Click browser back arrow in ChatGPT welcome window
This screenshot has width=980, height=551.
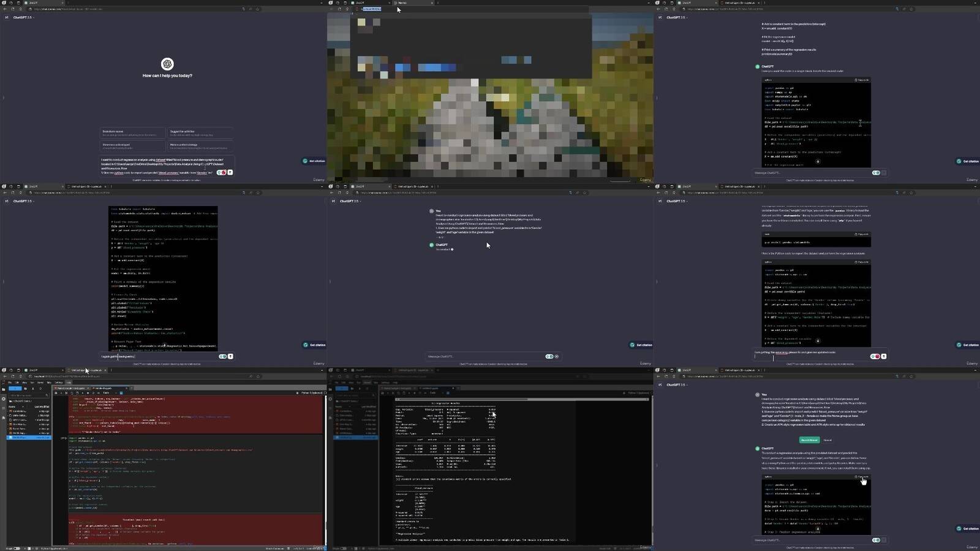pos(6,9)
